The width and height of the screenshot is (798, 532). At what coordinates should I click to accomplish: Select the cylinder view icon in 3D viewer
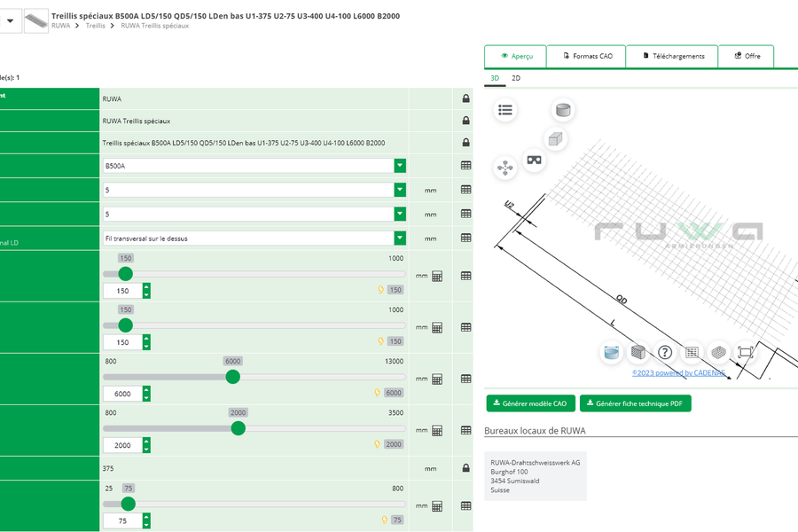click(563, 109)
